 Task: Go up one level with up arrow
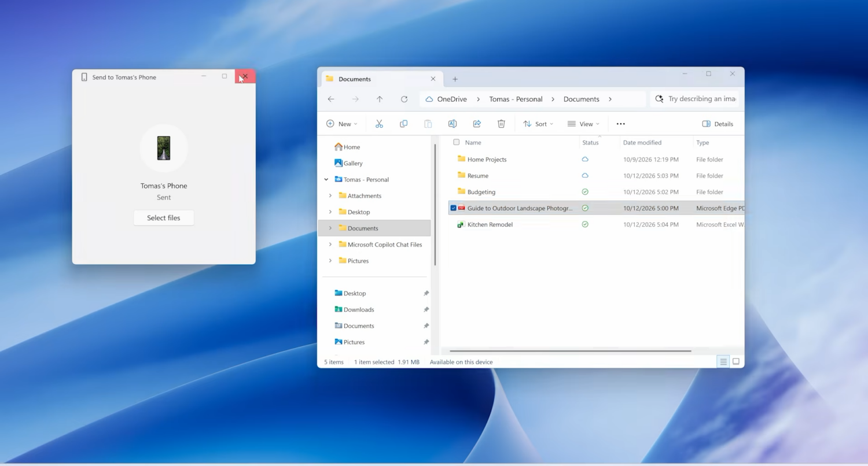(380, 99)
